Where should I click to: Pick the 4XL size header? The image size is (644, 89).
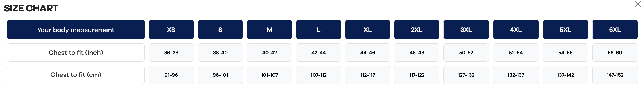pyautogui.click(x=516, y=30)
